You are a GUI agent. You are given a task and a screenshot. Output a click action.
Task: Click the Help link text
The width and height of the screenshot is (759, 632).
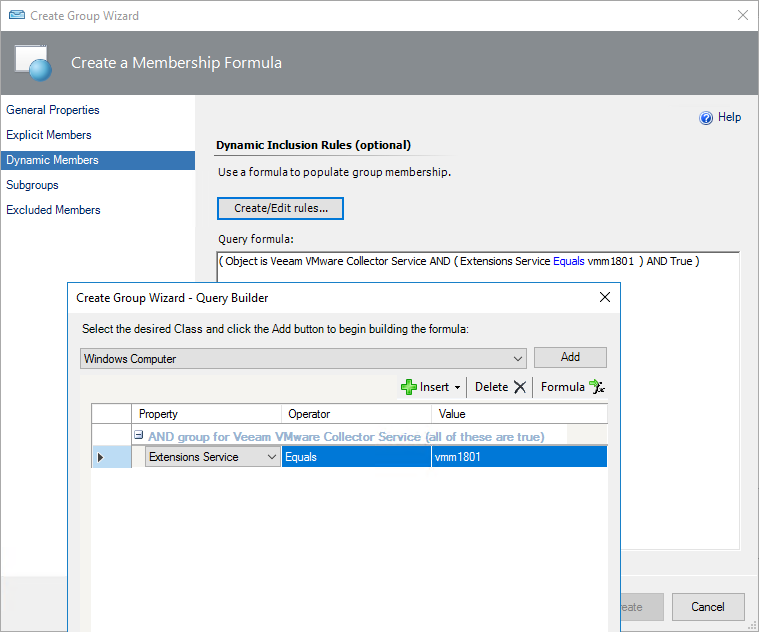(729, 117)
